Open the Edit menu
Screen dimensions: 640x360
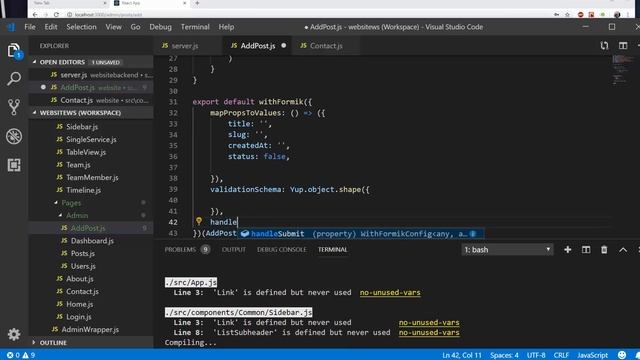tap(51, 27)
